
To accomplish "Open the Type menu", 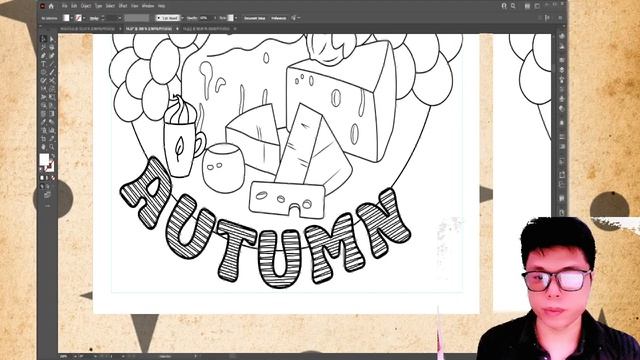I will pos(99,6).
